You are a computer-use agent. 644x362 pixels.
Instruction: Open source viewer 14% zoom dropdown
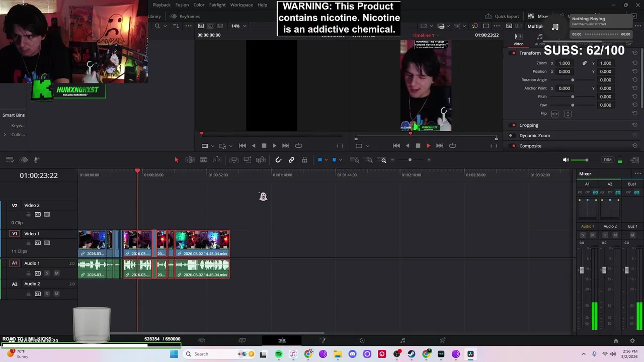[238, 26]
